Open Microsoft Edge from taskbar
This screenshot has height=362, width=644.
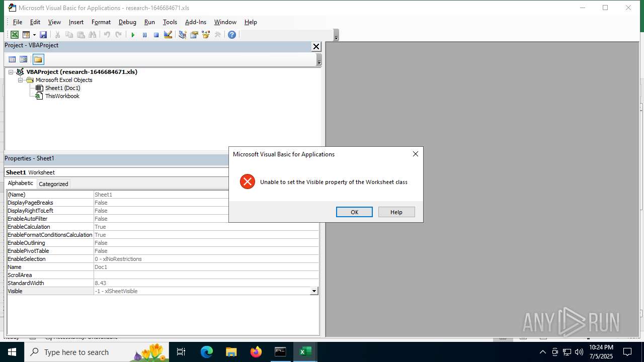[x=207, y=352]
